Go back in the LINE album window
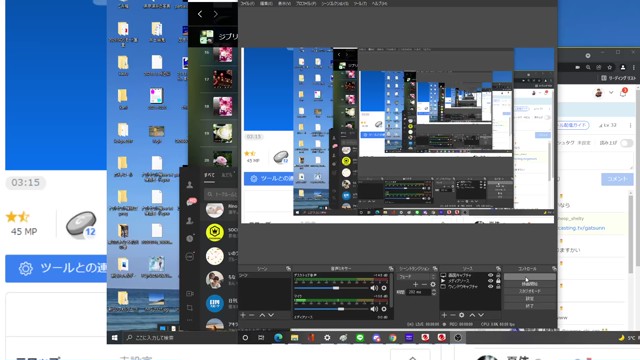Screen dimensions: 640x360 pyautogui.click(x=200, y=14)
